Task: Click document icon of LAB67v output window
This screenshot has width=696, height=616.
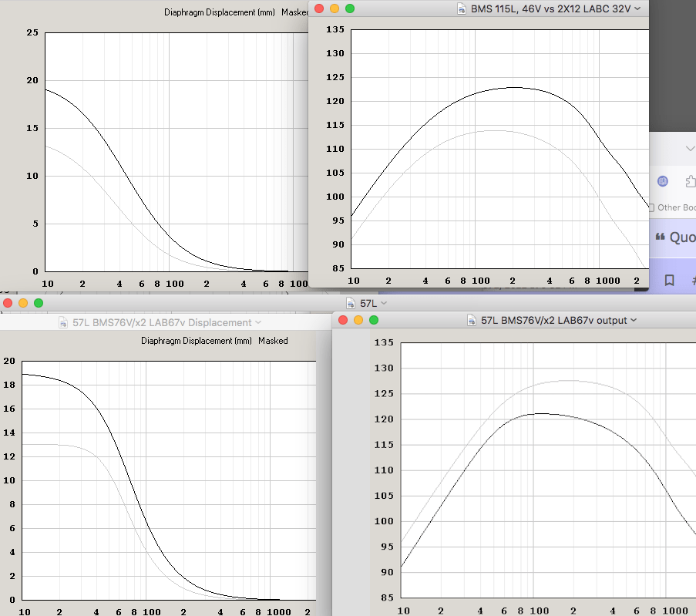Action: pos(472,320)
